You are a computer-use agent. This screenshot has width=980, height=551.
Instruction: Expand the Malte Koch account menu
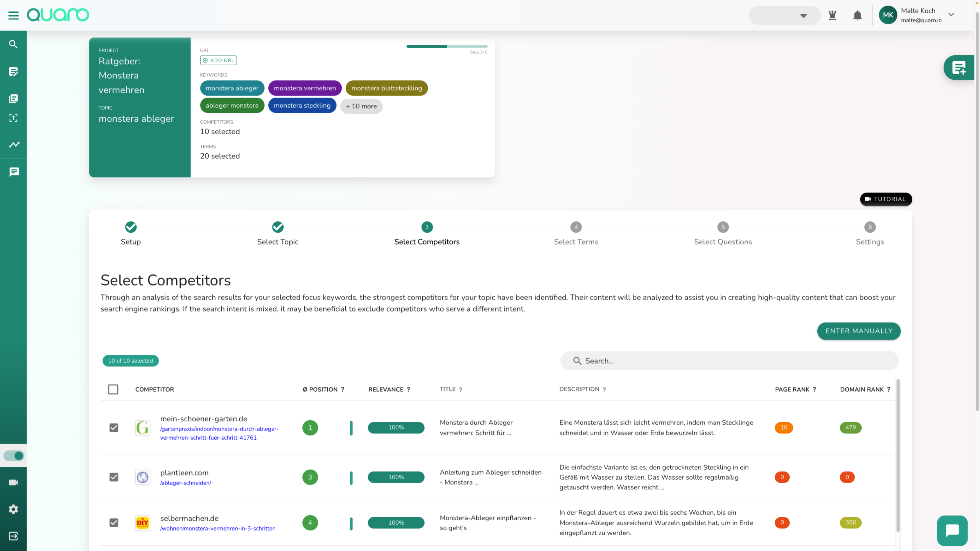(x=951, y=15)
